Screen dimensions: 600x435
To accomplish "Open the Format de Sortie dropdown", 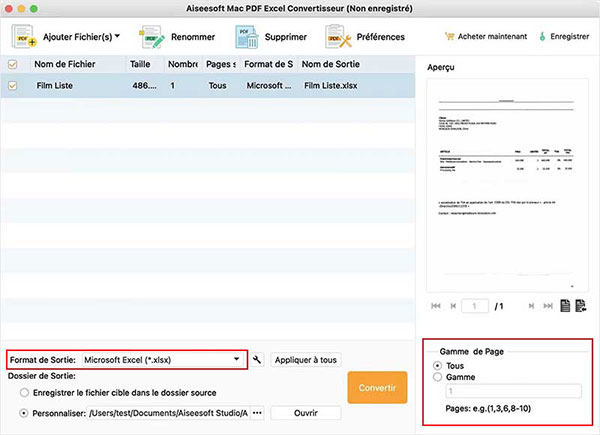I will click(x=163, y=360).
